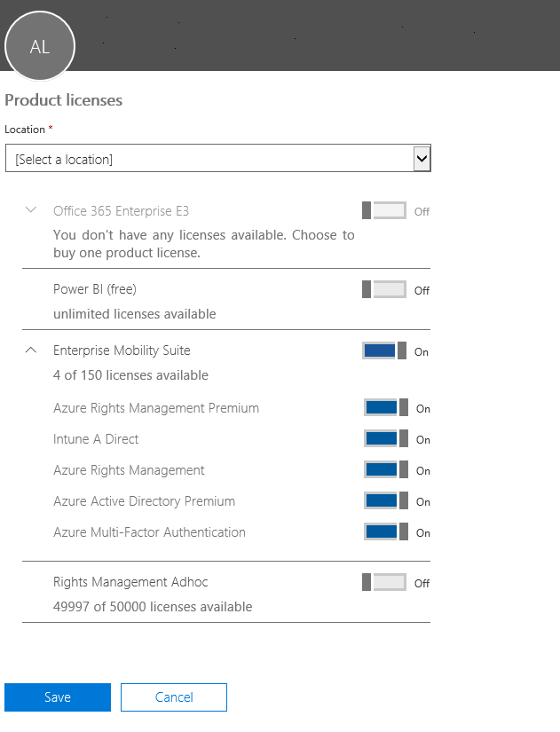This screenshot has width=560, height=732.
Task: Disable Azure Active Directory Premium
Action: [x=386, y=501]
